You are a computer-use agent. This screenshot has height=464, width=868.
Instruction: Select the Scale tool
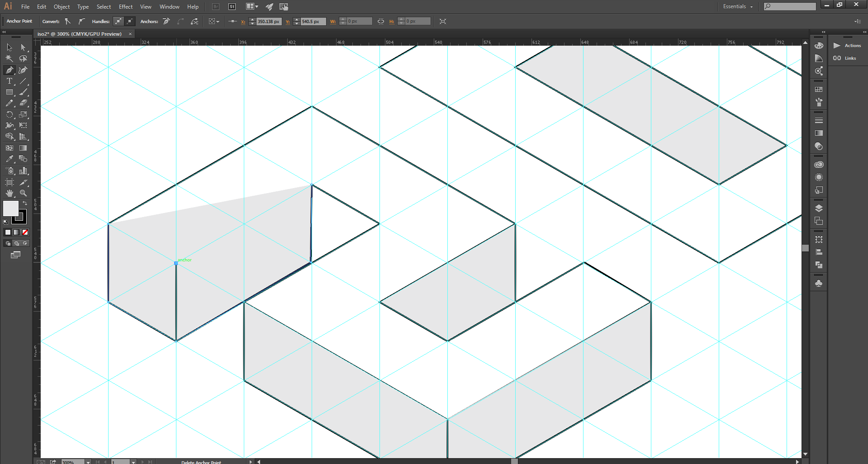coord(23,114)
